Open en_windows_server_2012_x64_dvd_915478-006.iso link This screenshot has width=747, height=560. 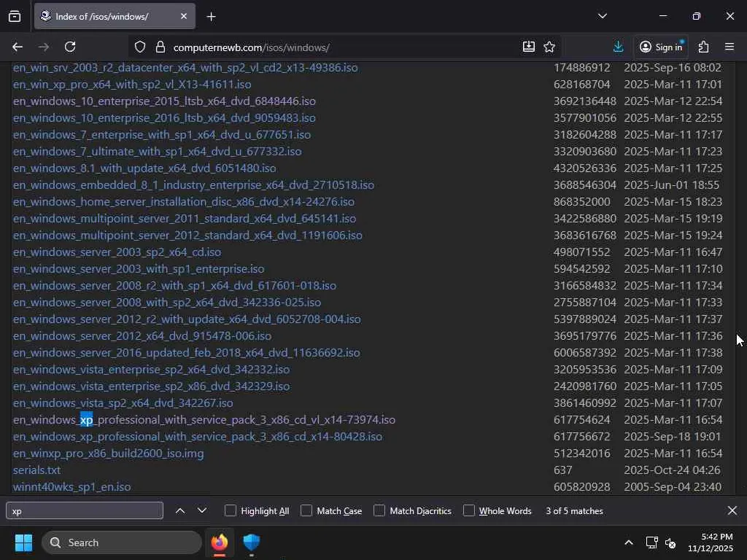pyautogui.click(x=142, y=335)
